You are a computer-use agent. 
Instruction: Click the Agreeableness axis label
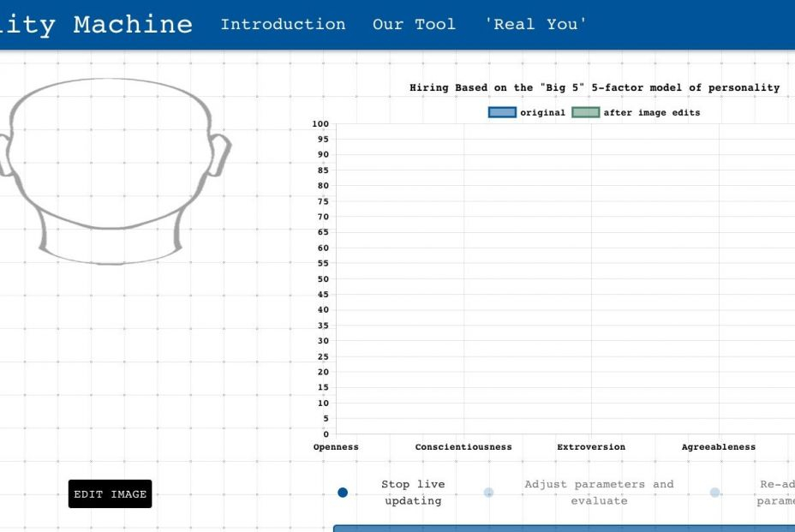[x=718, y=447]
